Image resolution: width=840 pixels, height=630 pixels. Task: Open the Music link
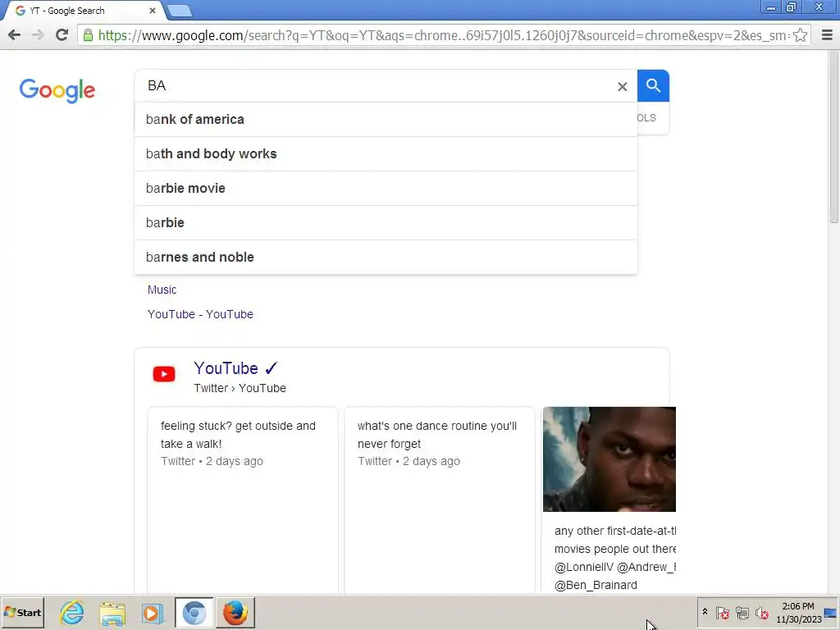coord(162,290)
